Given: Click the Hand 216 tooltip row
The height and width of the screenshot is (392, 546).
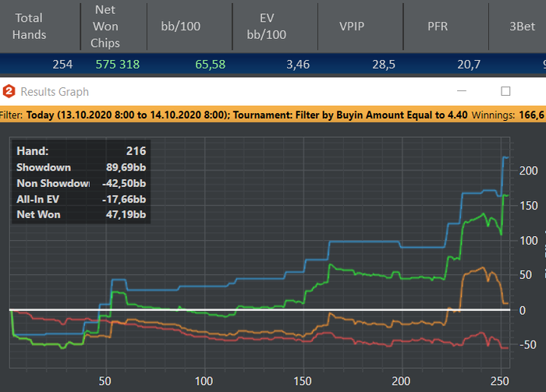Looking at the screenshot, I should tap(81, 151).
